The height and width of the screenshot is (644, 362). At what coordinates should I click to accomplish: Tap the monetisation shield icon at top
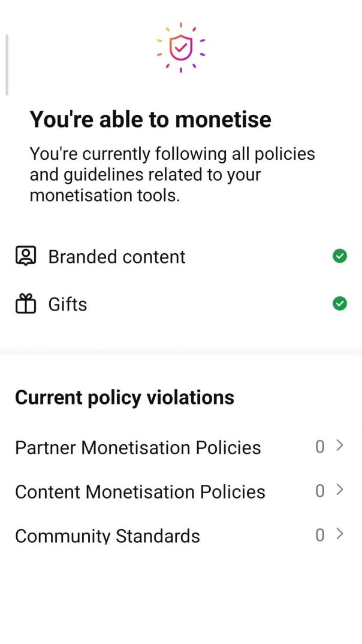(x=180, y=47)
